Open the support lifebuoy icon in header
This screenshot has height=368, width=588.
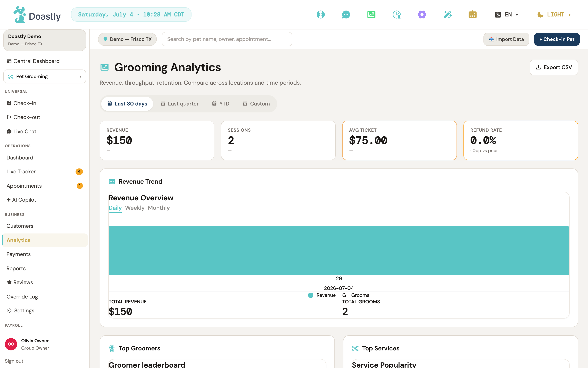point(321,15)
